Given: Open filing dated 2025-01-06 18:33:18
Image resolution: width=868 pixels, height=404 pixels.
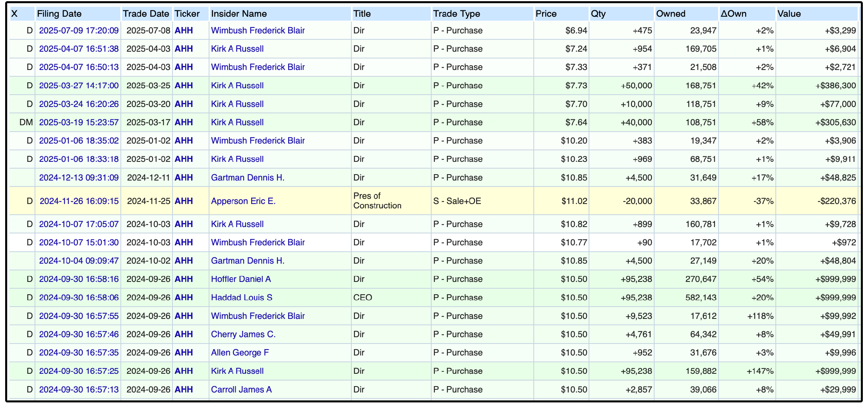Looking at the screenshot, I should [79, 159].
